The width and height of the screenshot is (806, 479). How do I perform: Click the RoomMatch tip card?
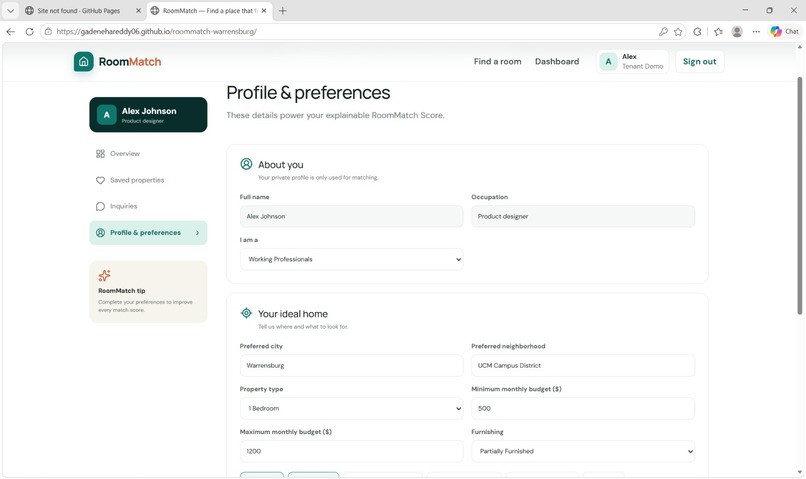coord(148,291)
